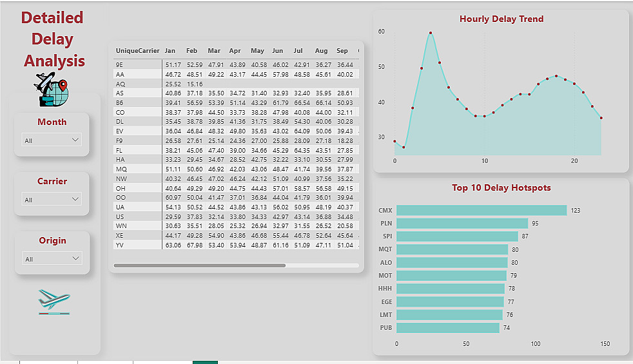
Task: Click the Detailed Delay Analysis heading
Action: coord(53,39)
